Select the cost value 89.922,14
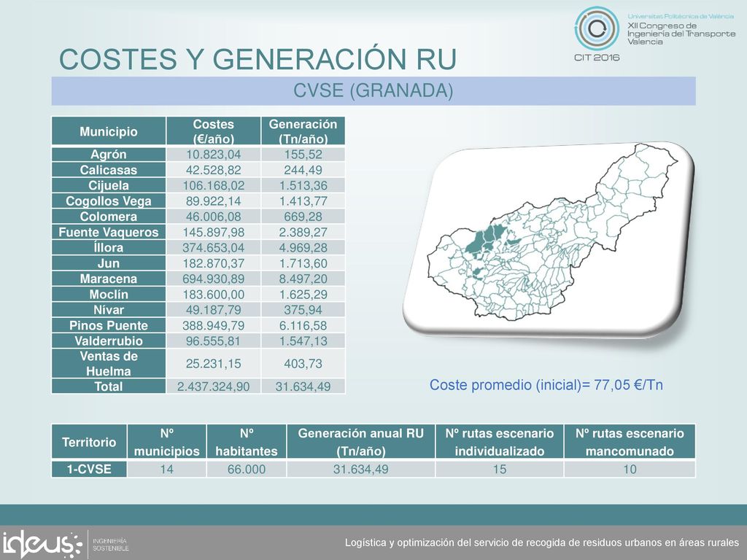 point(214,201)
